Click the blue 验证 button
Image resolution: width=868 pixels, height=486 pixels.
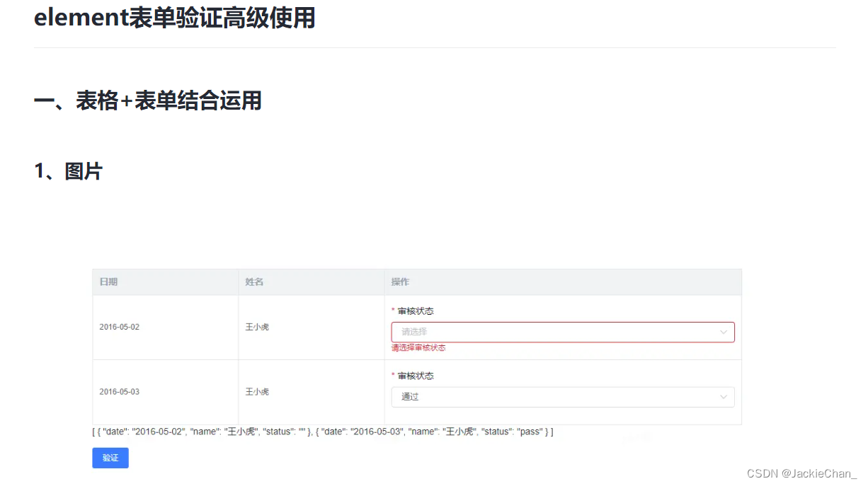110,458
